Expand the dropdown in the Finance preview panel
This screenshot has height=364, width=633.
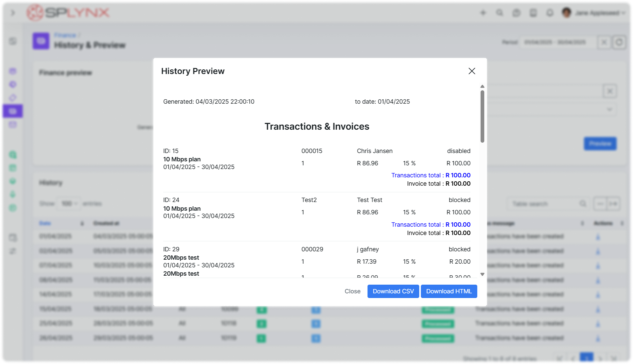pos(609,109)
